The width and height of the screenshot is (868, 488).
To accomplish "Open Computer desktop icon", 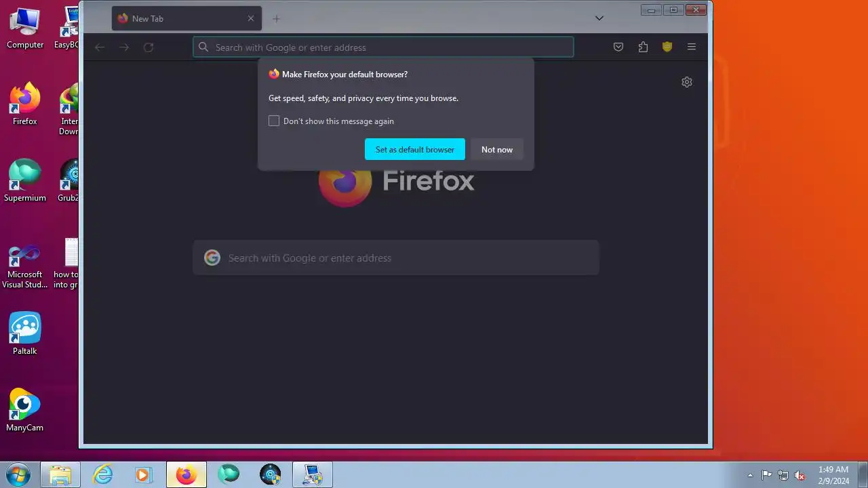I will (25, 28).
